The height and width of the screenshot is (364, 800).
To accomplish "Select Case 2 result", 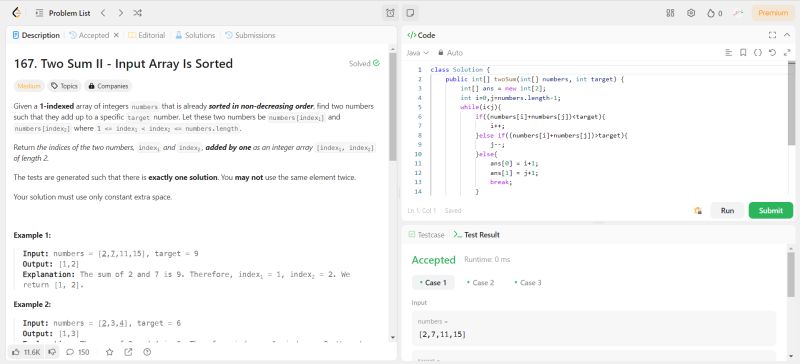I will point(480,282).
